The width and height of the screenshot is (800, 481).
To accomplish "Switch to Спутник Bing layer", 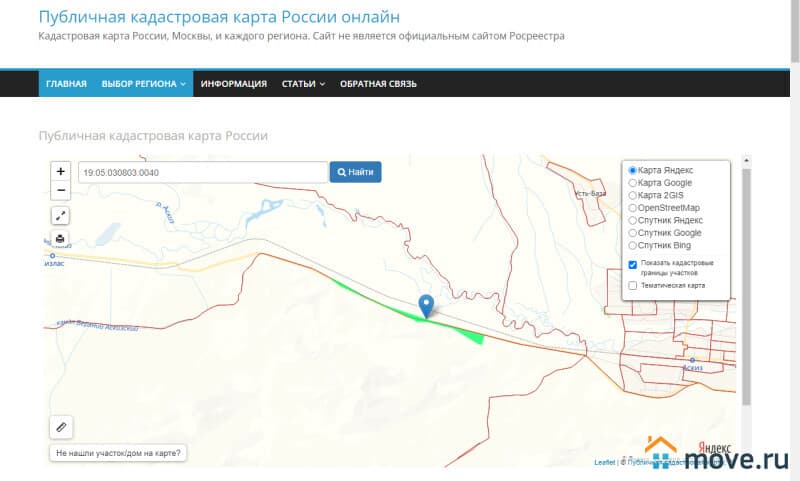I will point(632,245).
